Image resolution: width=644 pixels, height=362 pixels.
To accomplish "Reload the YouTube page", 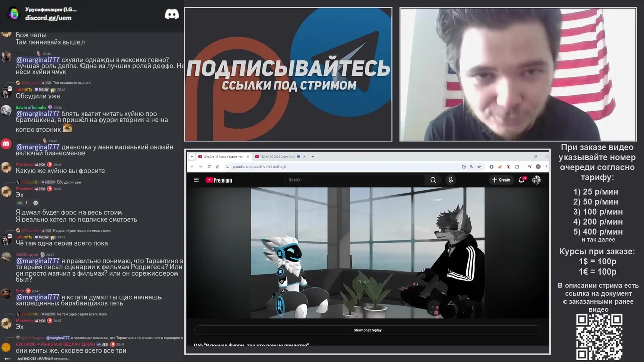I will point(209,167).
